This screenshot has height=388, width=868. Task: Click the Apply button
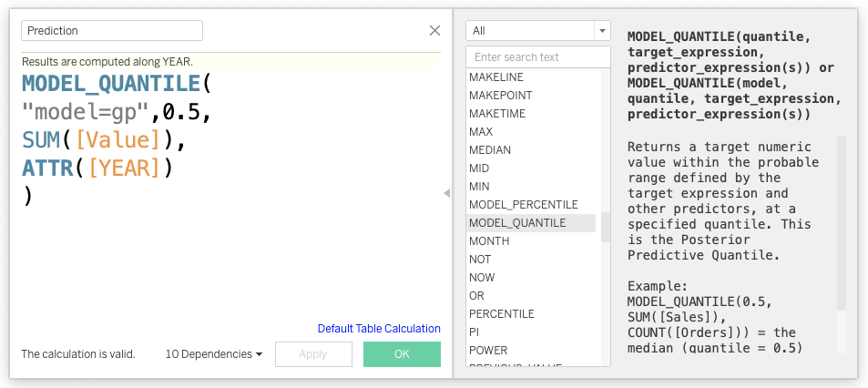pos(312,354)
